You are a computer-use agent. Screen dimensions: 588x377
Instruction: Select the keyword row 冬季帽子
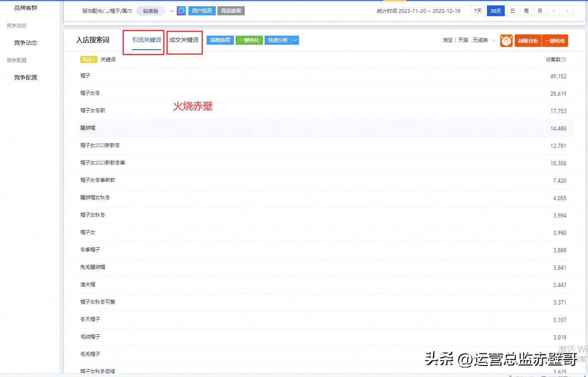[325, 250]
